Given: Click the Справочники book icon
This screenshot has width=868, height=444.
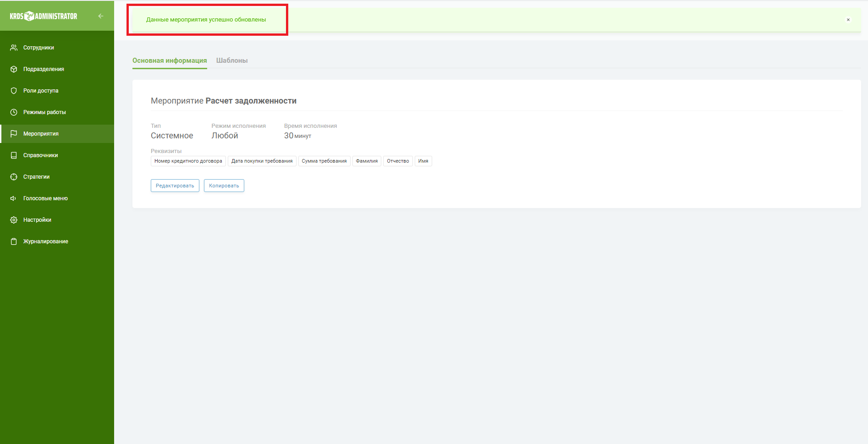Looking at the screenshot, I should pos(14,155).
